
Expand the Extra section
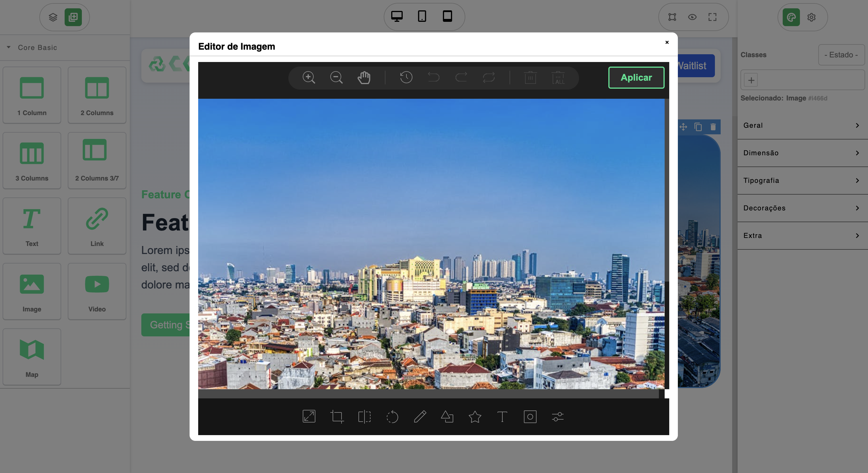[x=802, y=236]
